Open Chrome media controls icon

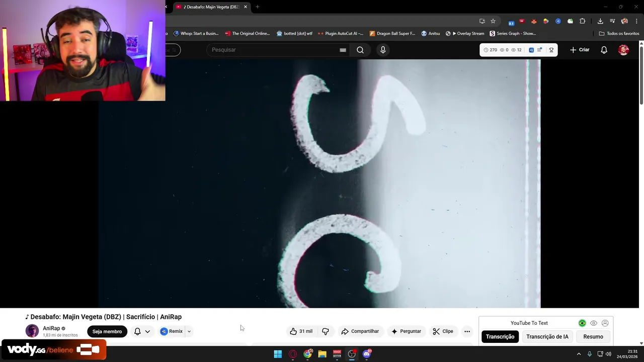(612, 21)
